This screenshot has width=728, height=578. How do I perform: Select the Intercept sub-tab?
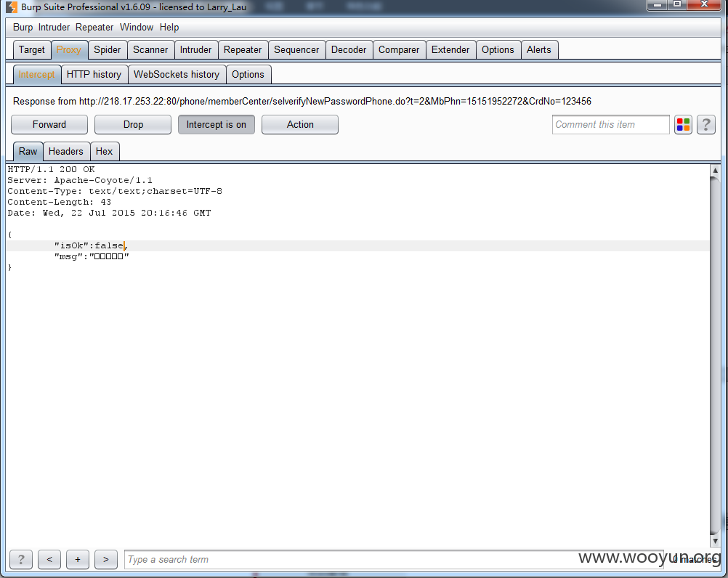36,74
